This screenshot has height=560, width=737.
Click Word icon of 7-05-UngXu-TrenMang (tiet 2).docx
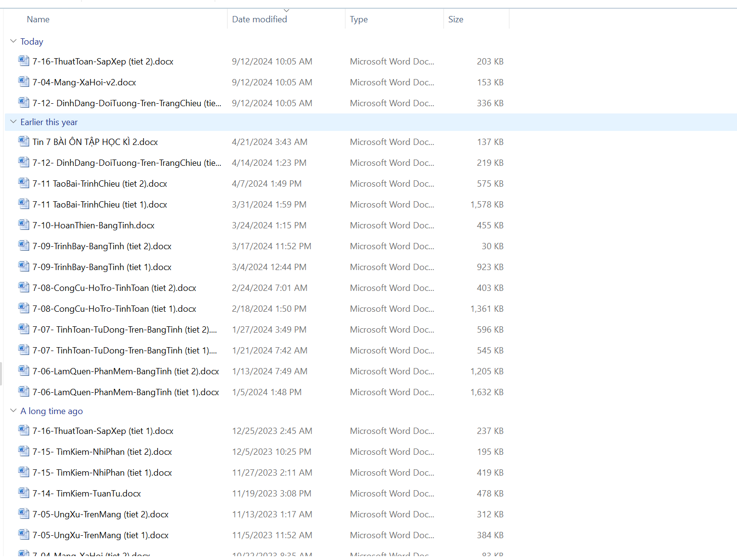pos(23,513)
